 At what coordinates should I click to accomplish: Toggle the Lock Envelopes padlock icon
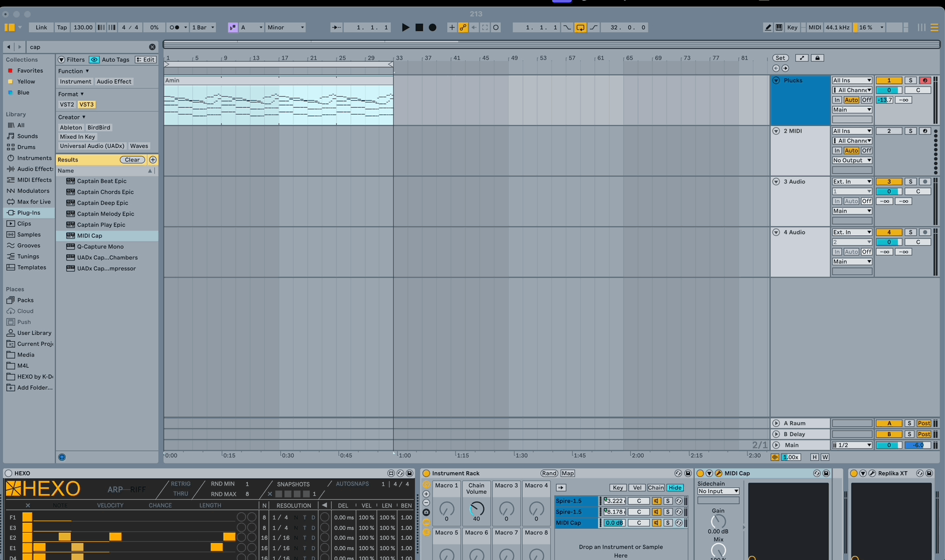817,58
